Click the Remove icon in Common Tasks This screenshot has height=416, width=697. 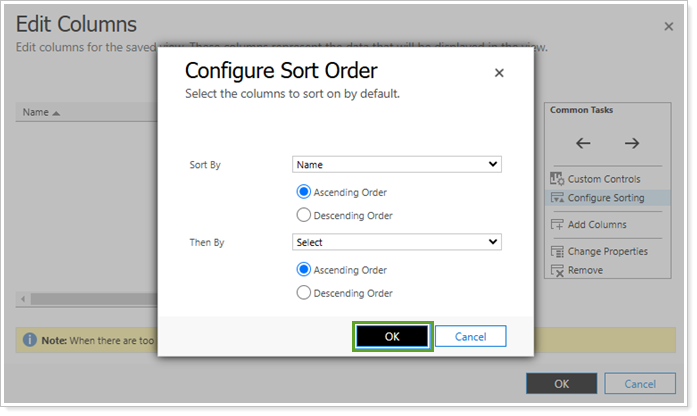point(558,270)
